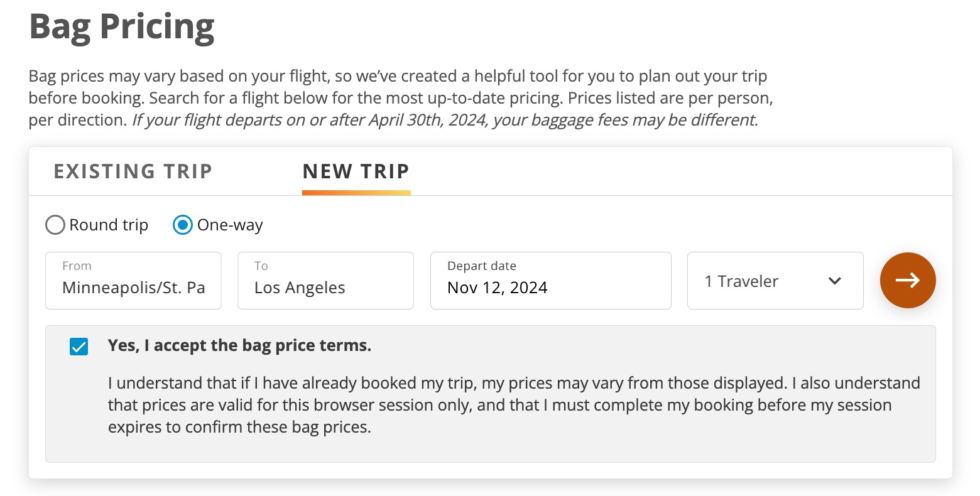This screenshot has width=980, height=496.
Task: Click the Bag Pricing page heading
Action: click(x=121, y=26)
